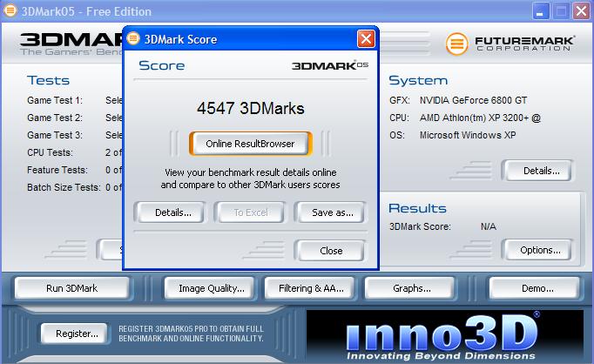The image size is (594, 364).
Task: Click the To Excel button
Action: 251,212
